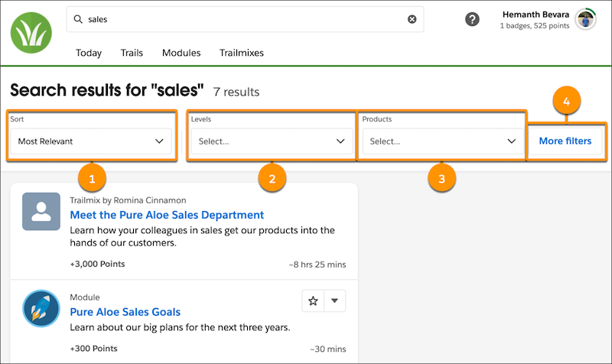The height and width of the screenshot is (364, 612).
Task: Click the rocket badge for Pure Aloe Sales Goals
Action: click(41, 308)
